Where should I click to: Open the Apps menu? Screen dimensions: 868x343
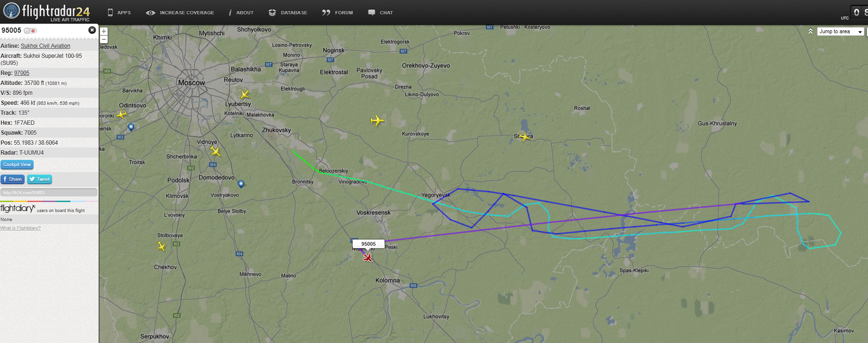coord(119,12)
